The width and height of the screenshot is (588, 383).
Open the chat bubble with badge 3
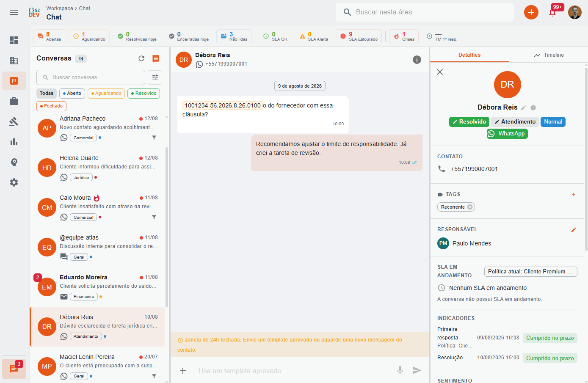14,369
